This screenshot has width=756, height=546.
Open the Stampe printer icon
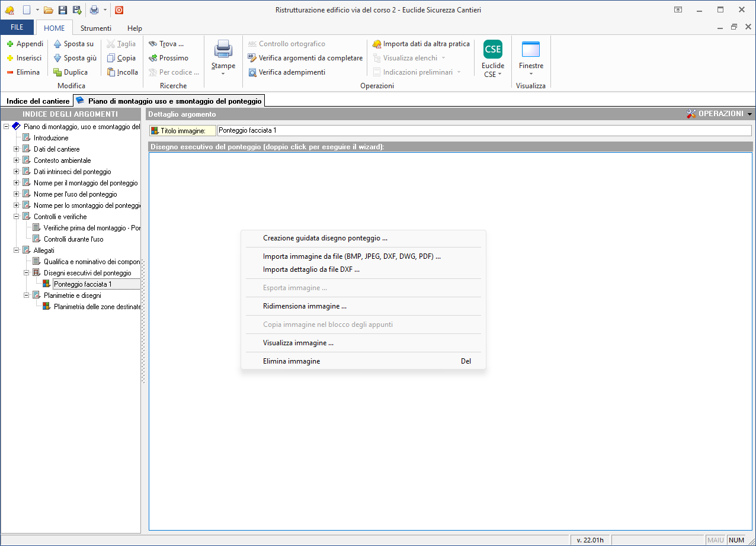pos(223,48)
